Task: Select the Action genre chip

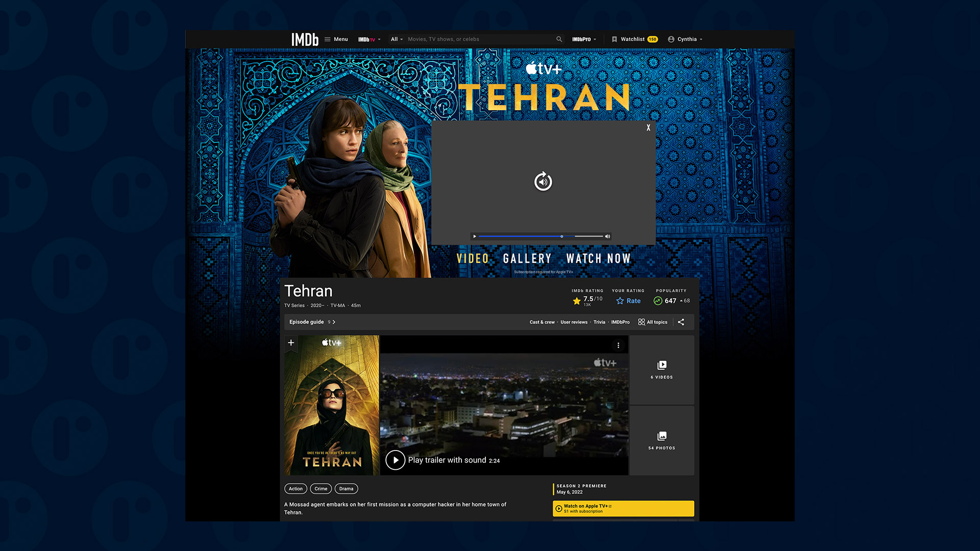Action: tap(296, 489)
